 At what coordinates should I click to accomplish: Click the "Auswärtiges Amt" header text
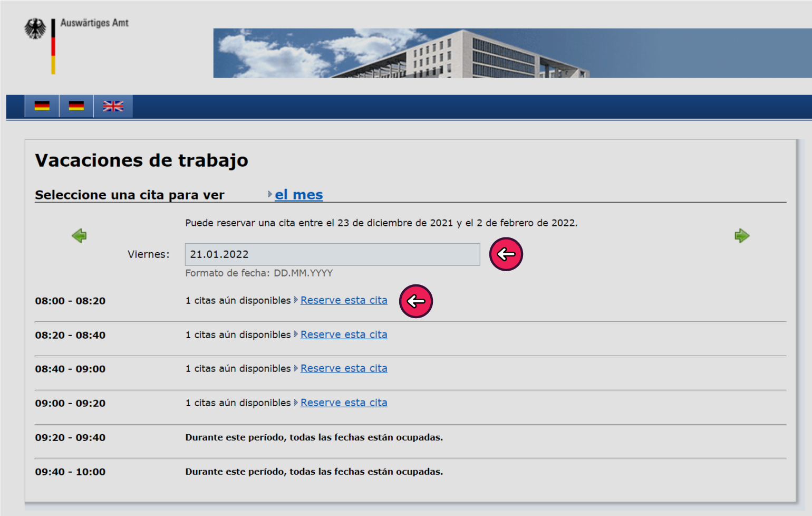(x=94, y=23)
